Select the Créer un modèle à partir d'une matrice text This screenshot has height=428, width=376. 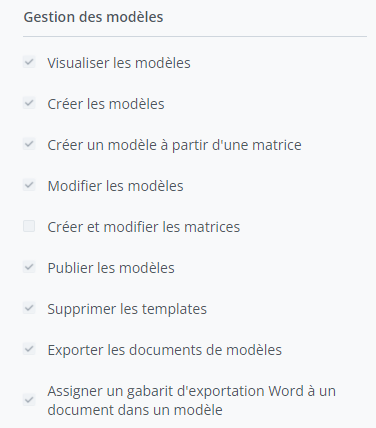(x=174, y=145)
